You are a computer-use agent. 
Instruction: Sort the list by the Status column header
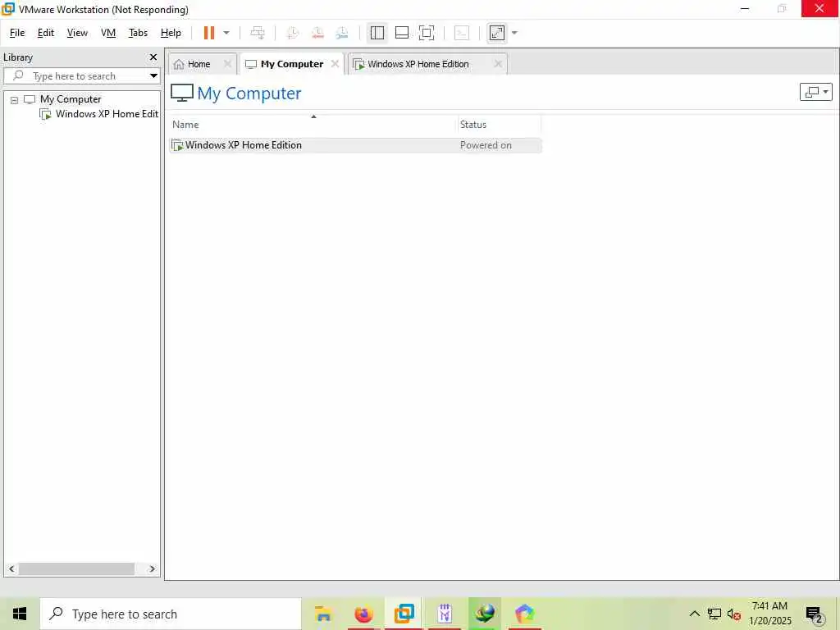tap(500, 125)
